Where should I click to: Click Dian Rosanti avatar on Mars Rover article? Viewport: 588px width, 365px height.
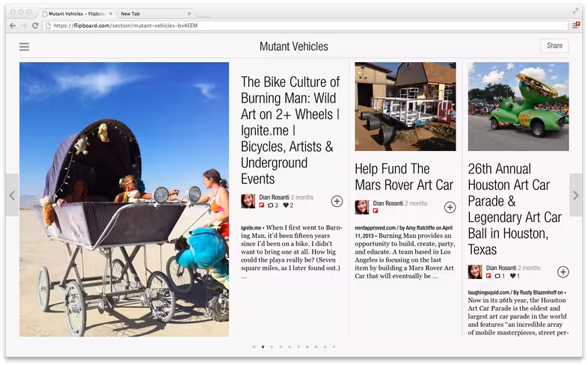point(362,207)
